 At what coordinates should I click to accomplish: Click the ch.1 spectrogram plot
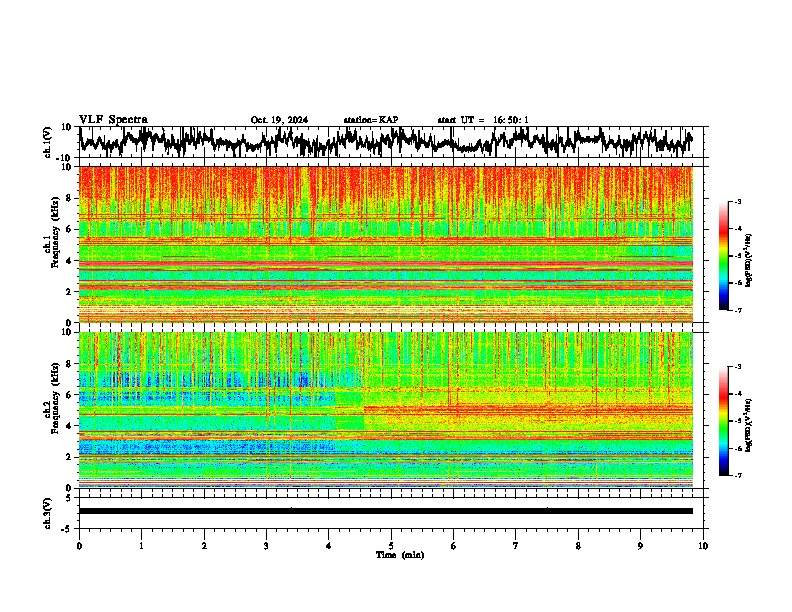tap(386, 244)
